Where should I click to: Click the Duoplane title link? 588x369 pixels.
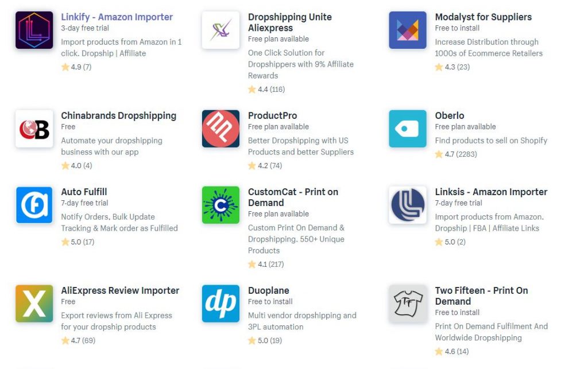pyautogui.click(x=268, y=291)
